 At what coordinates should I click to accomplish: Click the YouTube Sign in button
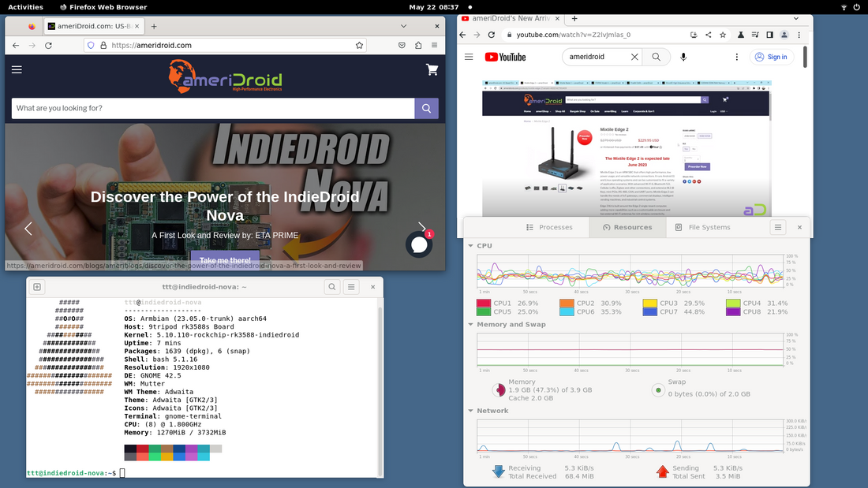coord(770,57)
